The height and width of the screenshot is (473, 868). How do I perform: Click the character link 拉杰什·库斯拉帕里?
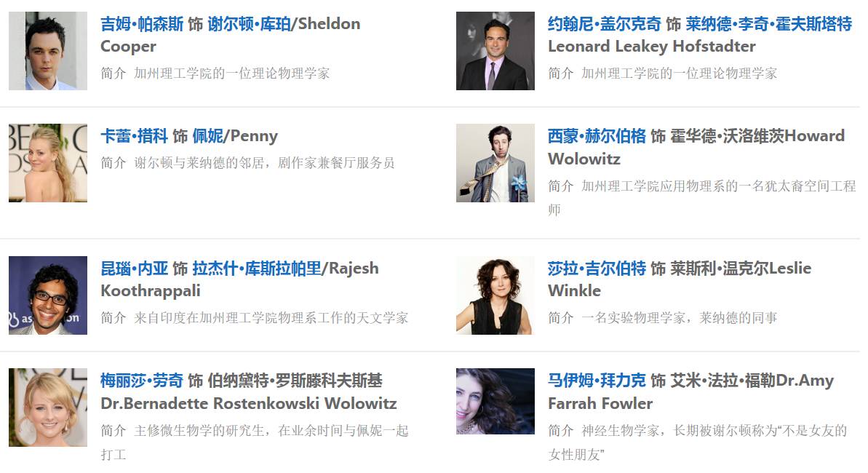pyautogui.click(x=257, y=268)
